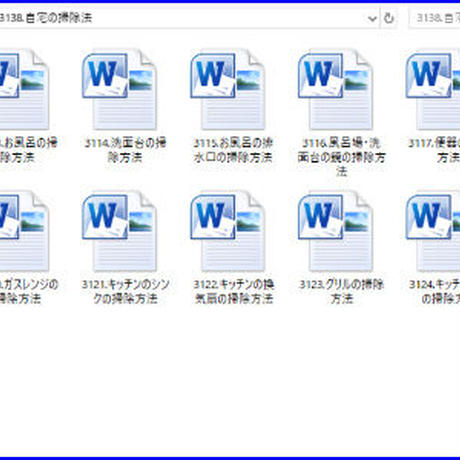Select the Word icon for 3122.キッチンの換気扇の掃除方法
Screen dimensions: 460x460
(x=227, y=232)
